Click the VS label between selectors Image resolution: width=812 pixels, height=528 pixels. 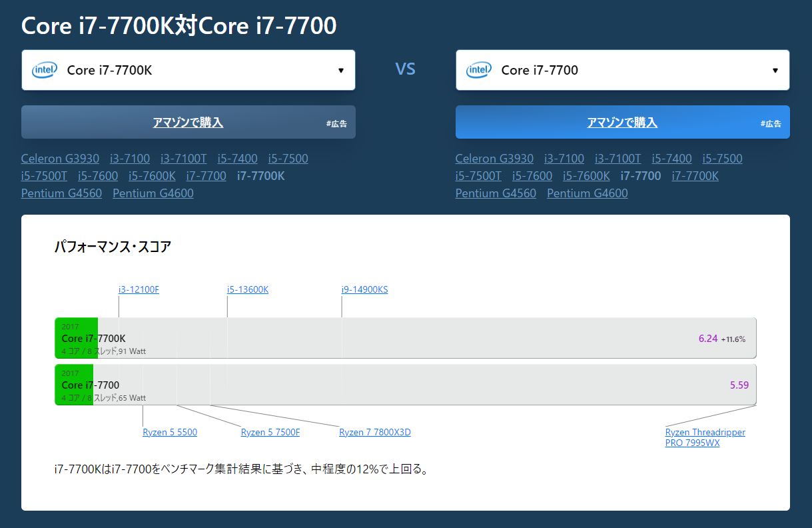tap(405, 69)
